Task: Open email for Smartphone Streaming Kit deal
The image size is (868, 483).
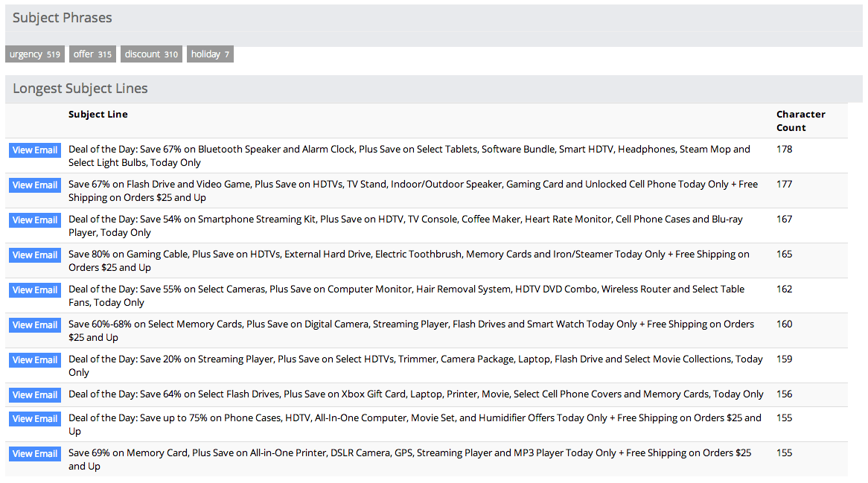Action: [35, 220]
